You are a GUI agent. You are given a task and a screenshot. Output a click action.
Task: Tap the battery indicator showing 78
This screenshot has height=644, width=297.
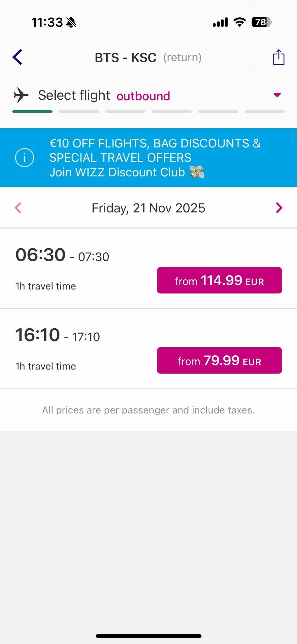point(261,22)
